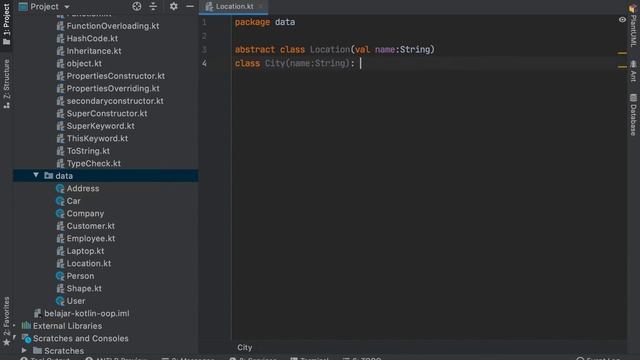Click line number 4 in gutter
The height and width of the screenshot is (360, 640).
(x=204, y=63)
